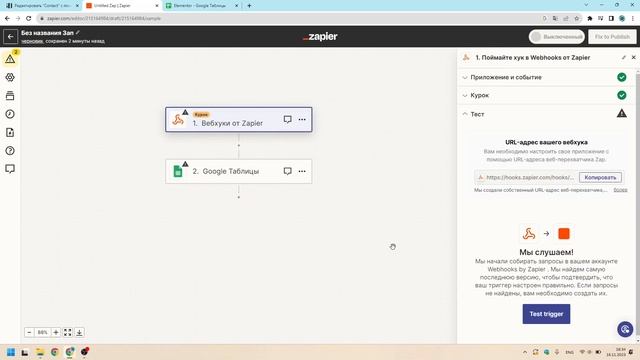The width and height of the screenshot is (640, 360).
Task: Select the Google Sheets step card
Action: click(x=239, y=171)
